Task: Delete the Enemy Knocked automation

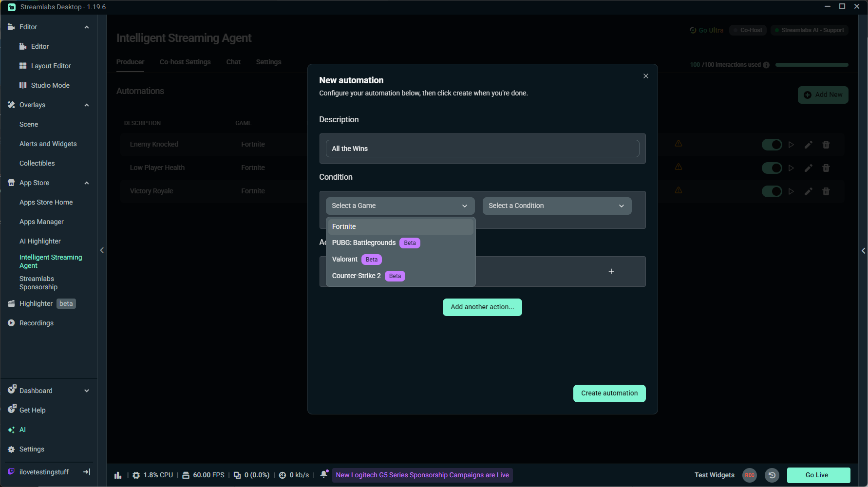Action: tap(826, 145)
